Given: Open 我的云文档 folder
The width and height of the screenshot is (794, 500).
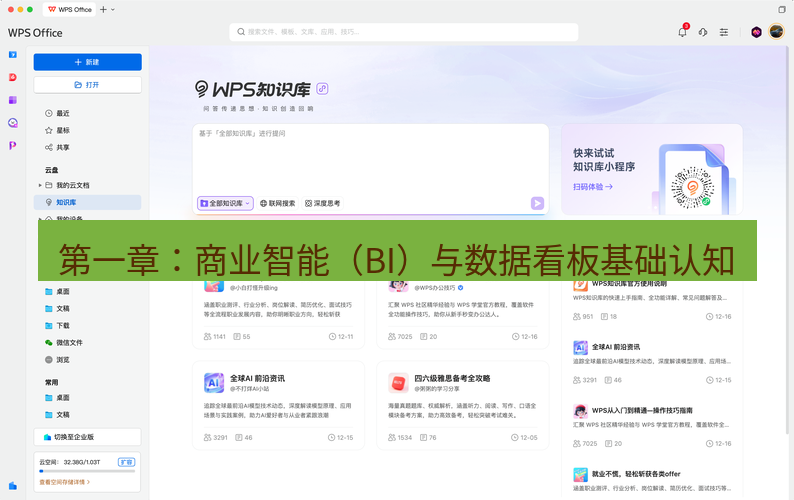Looking at the screenshot, I should tap(87, 185).
